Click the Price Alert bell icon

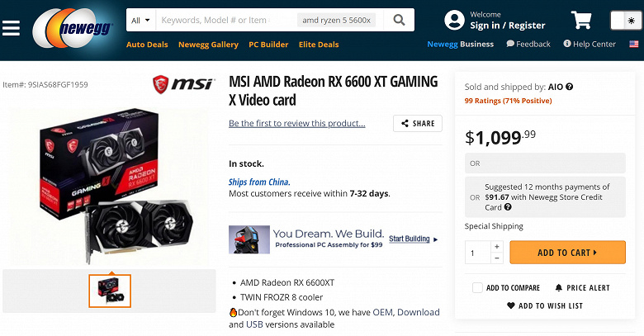point(559,287)
